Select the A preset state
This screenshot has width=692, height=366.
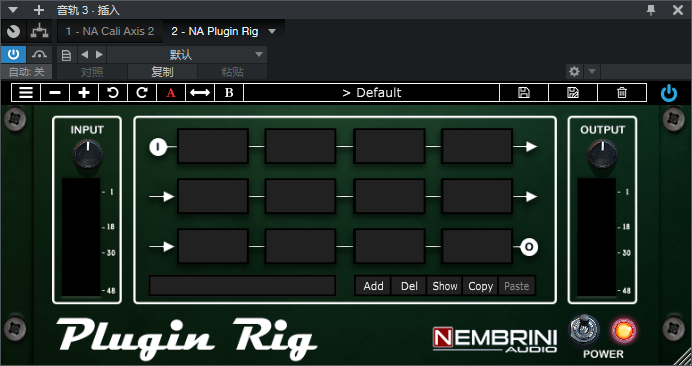pyautogui.click(x=171, y=93)
